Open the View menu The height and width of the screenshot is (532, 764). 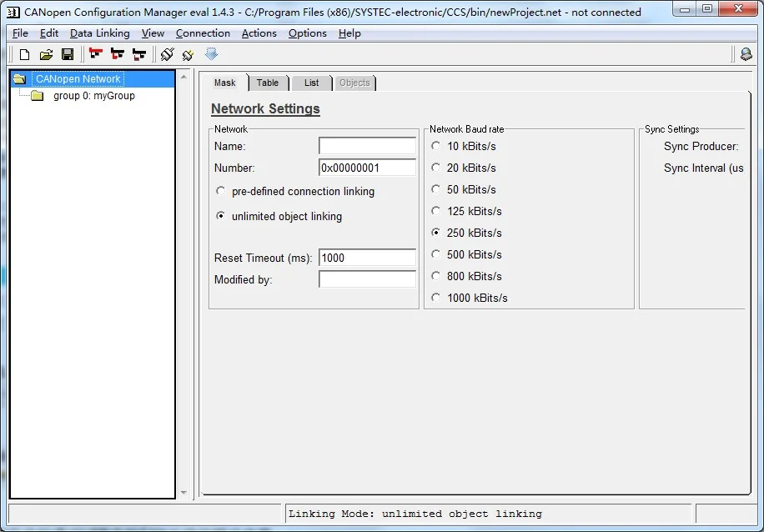(x=153, y=33)
